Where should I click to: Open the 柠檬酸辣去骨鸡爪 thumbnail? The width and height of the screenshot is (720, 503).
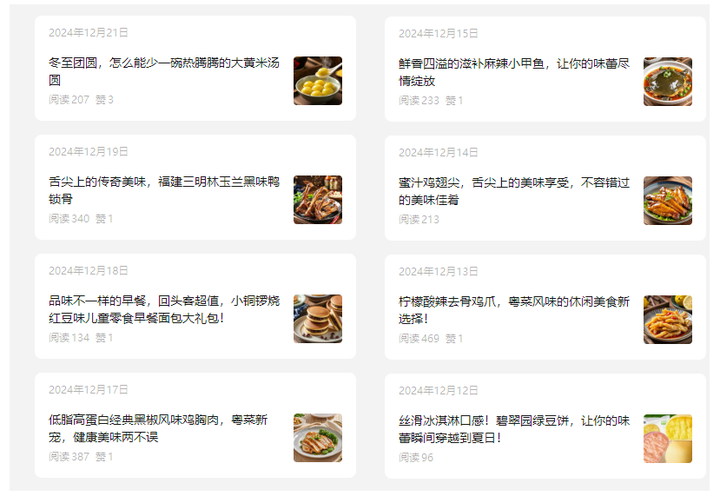click(668, 320)
